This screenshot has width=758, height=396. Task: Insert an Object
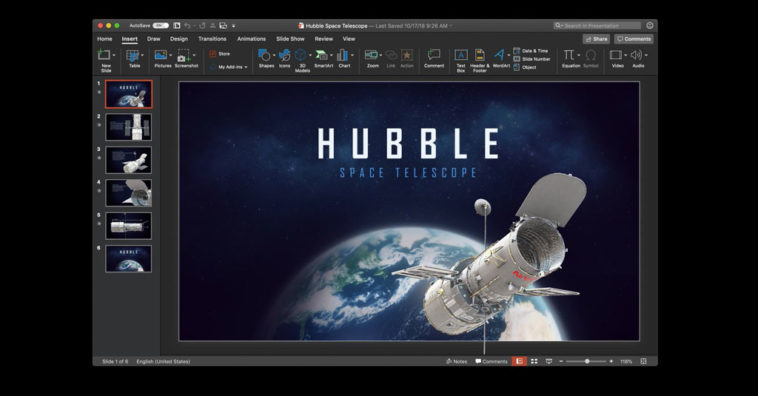(525, 67)
